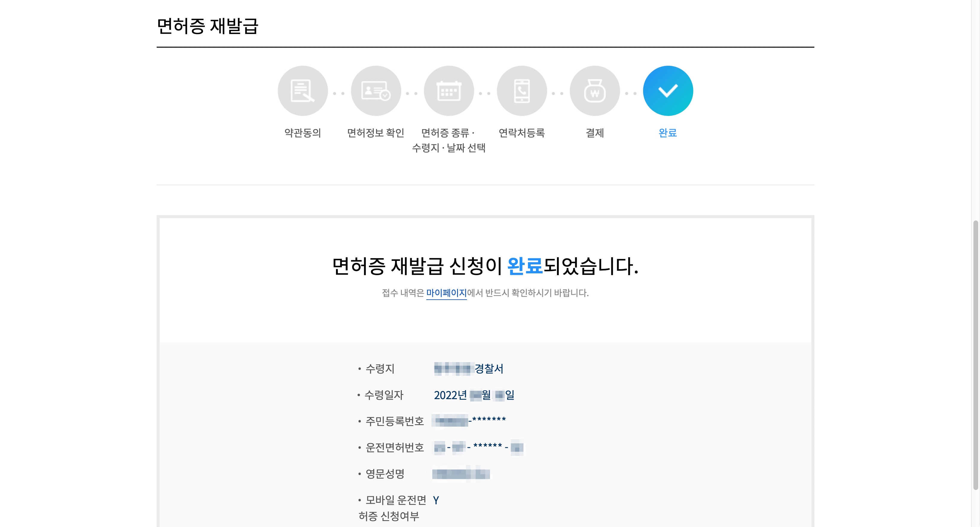Click the 결제 step label

point(595,133)
